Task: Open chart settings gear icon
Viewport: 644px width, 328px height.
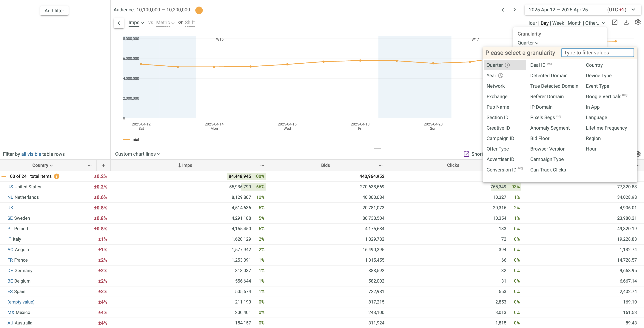Action: (x=637, y=22)
